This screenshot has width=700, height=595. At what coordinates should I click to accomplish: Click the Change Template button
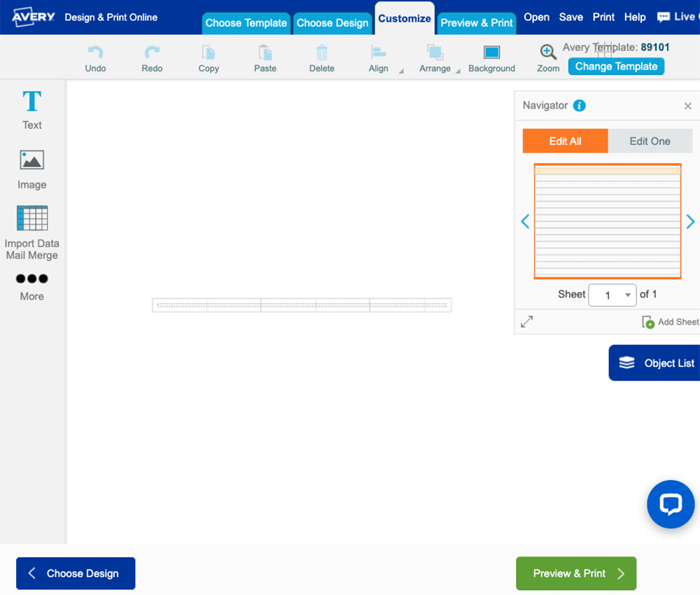point(616,66)
